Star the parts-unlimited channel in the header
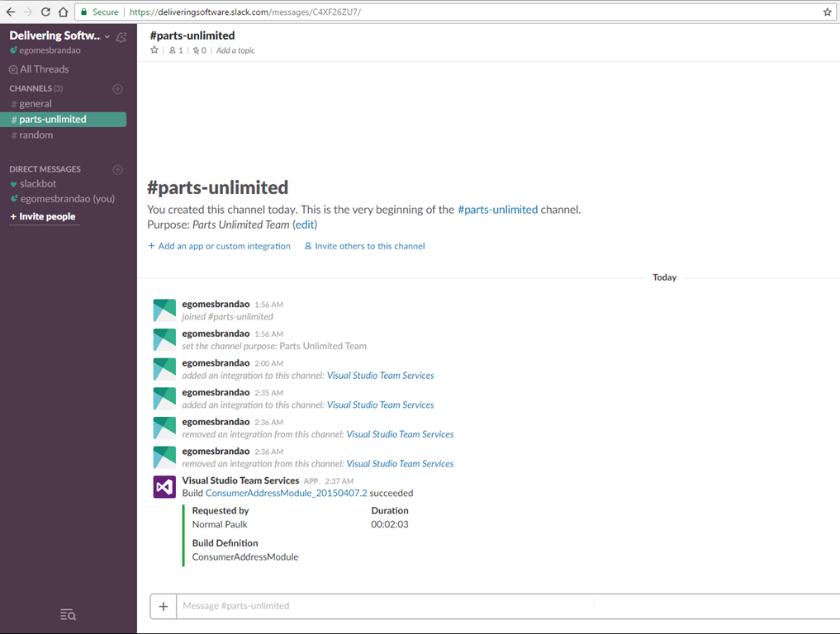Viewport: 840px width, 634px height. (154, 50)
